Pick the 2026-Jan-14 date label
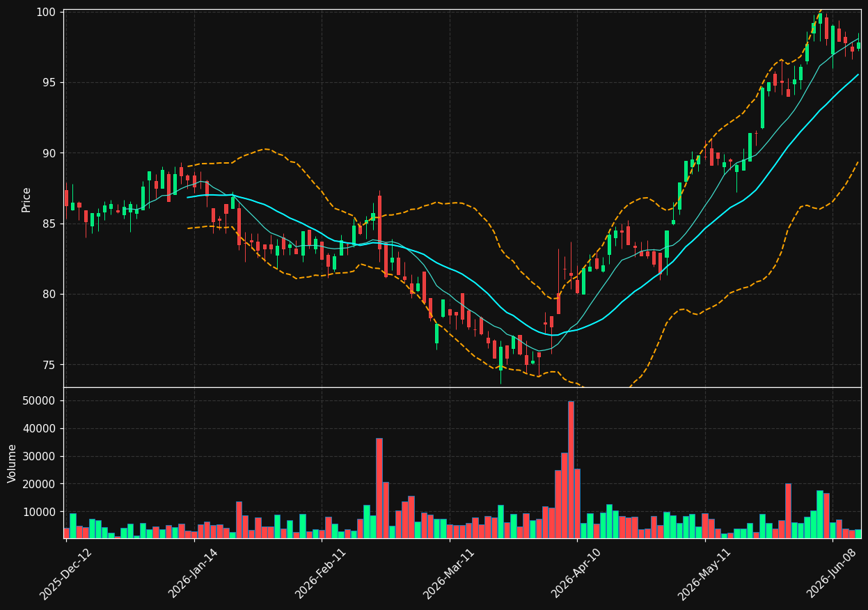The image size is (868, 610). pos(194,574)
